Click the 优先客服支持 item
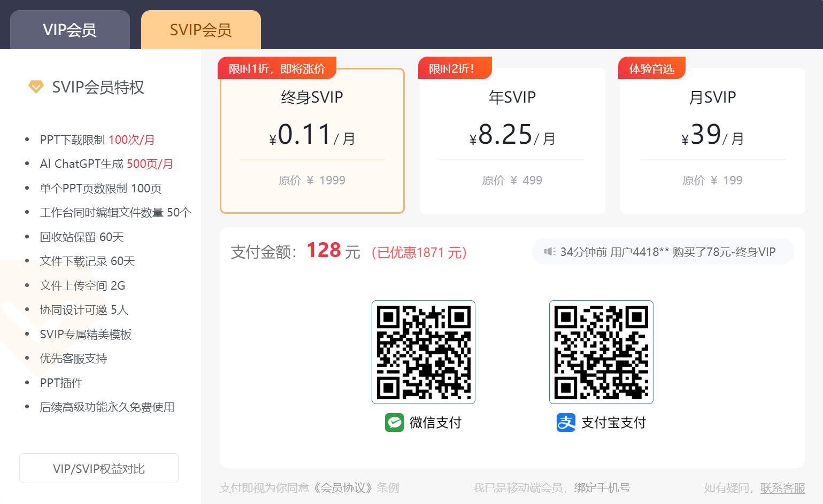The height and width of the screenshot is (504, 823). coord(73,359)
